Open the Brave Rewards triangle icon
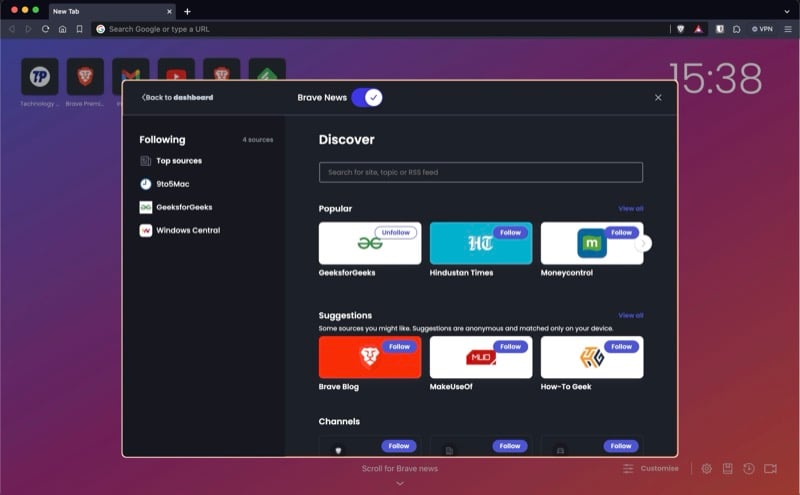Image resolution: width=800 pixels, height=495 pixels. [x=698, y=29]
